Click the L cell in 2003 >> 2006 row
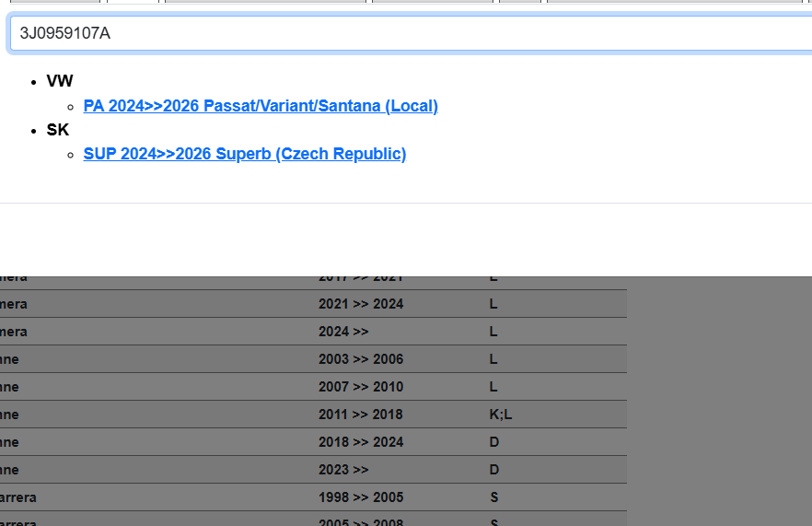The image size is (812, 526). (x=493, y=359)
